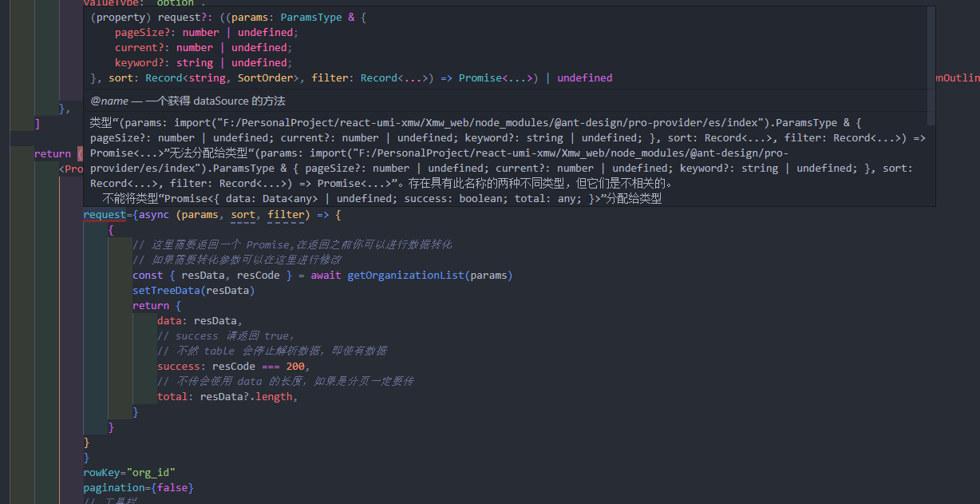Click the "undefined" keyword in the tooltip
This screenshot has width=980, height=504.
pos(585,77)
